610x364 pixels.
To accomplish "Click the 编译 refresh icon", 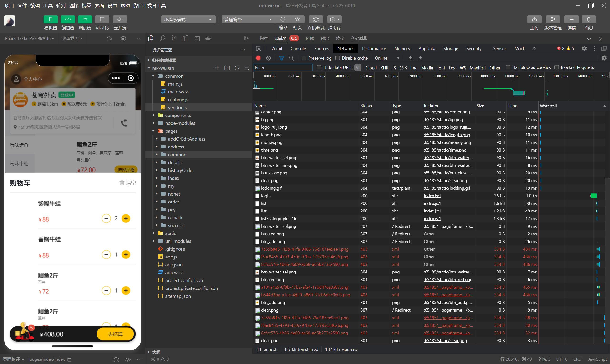I will point(283,19).
